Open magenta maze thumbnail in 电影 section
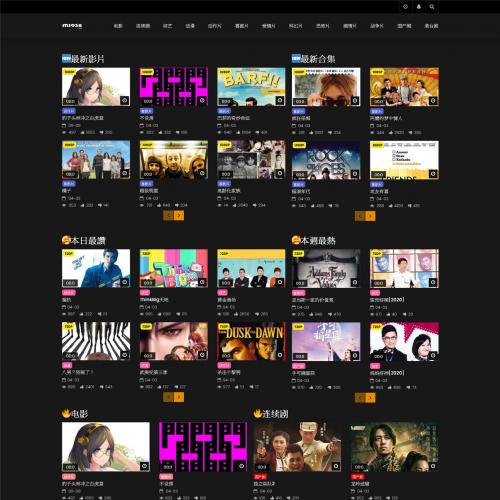Image resolution: width=500 pixels, height=500 pixels. tap(203, 447)
